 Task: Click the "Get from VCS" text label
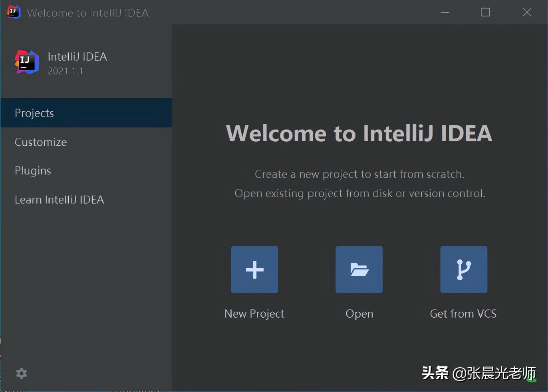click(463, 314)
